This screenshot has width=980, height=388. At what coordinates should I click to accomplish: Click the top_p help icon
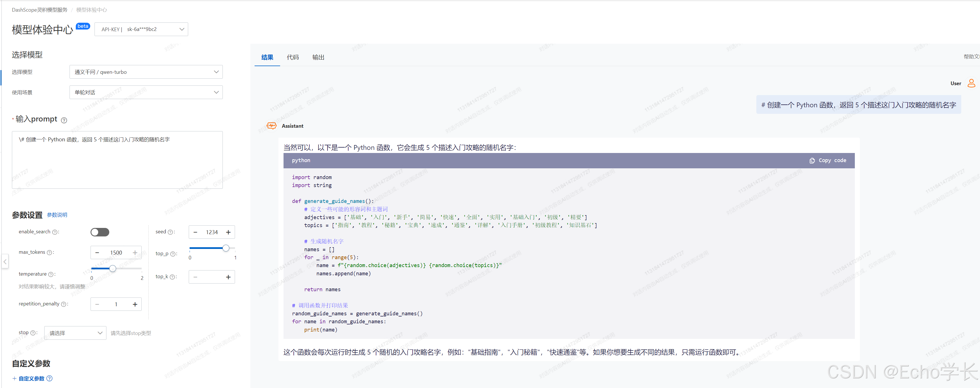[173, 254]
